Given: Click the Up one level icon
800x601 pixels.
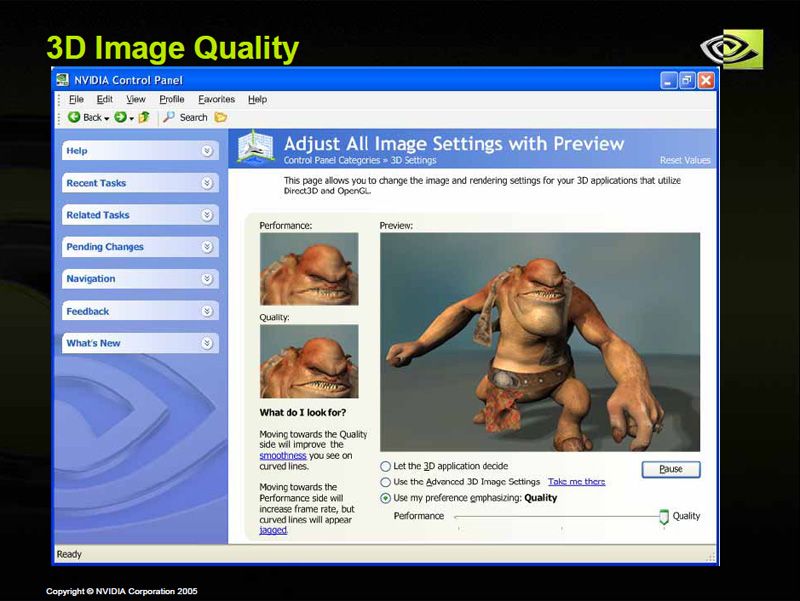Looking at the screenshot, I should (x=144, y=117).
